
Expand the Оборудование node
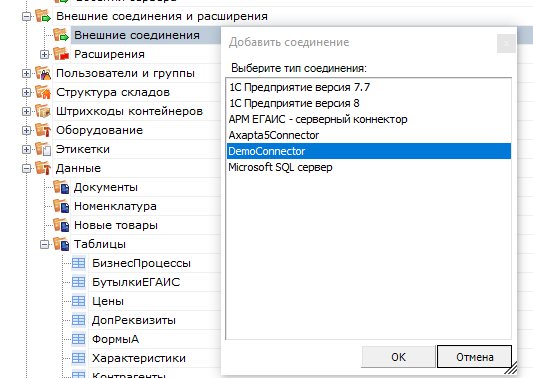26,131
